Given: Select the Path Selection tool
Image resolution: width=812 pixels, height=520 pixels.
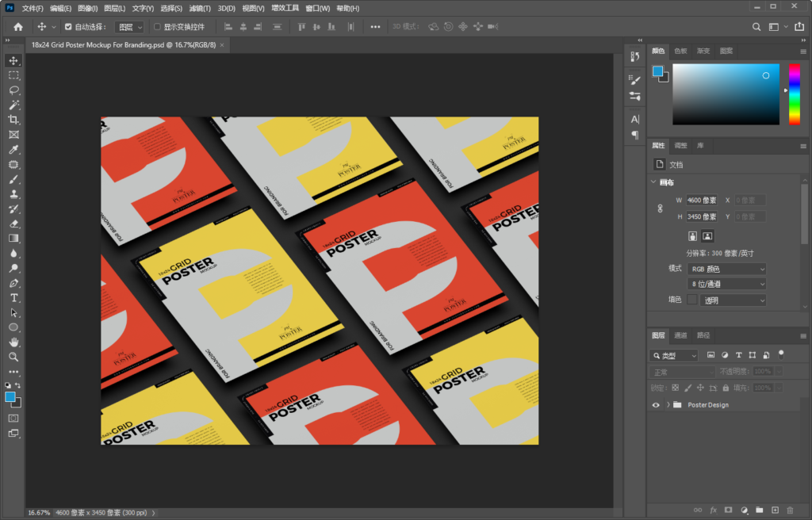Looking at the screenshot, I should [13, 313].
